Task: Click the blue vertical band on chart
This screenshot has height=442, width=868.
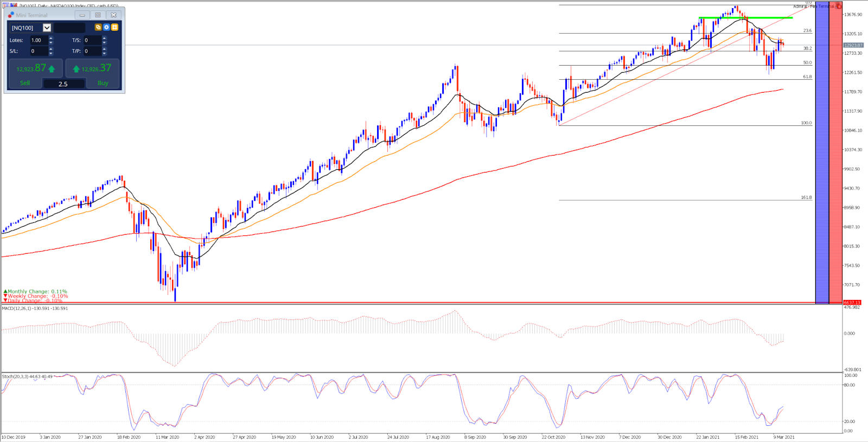Action: click(x=822, y=152)
